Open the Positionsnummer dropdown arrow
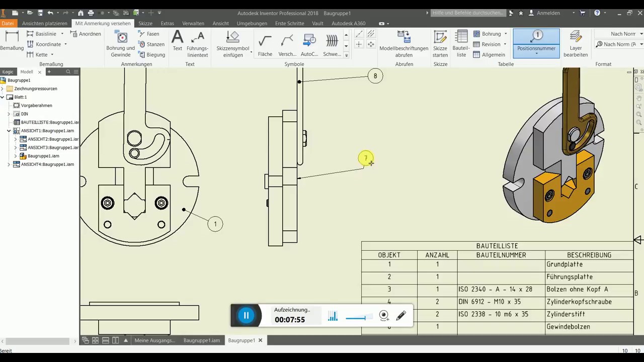This screenshot has height=362, width=644. (x=536, y=54)
